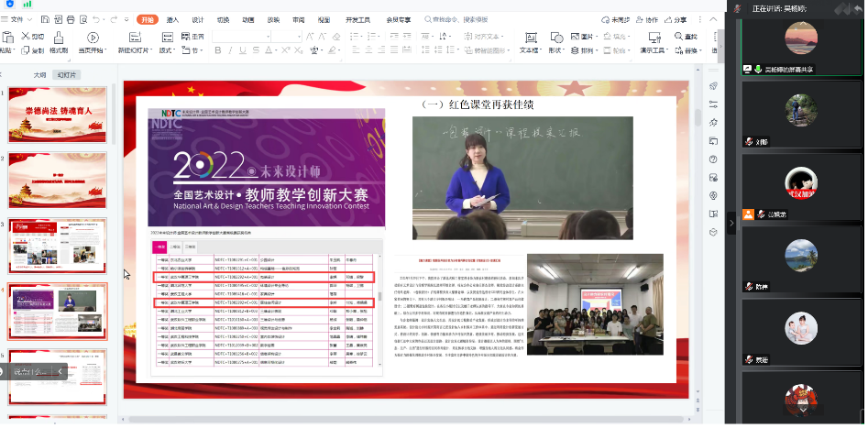
Task: Click the Undo arrow icon
Action: 98,18
